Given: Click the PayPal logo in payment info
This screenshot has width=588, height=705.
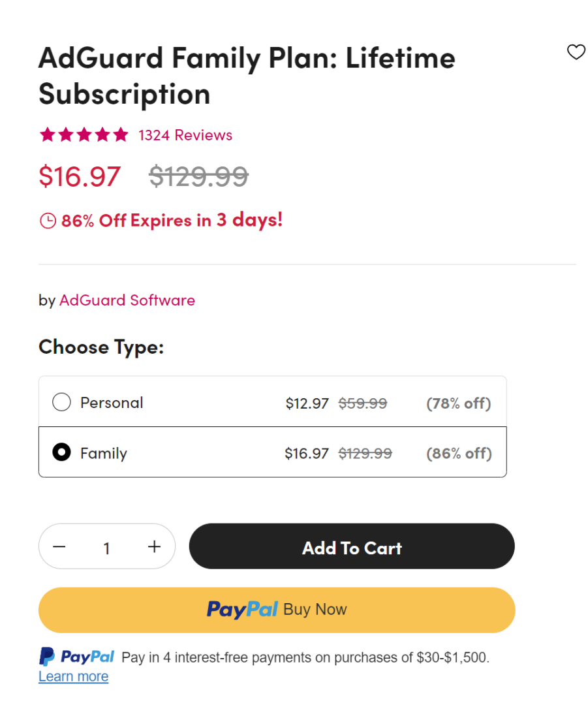Looking at the screenshot, I should [77, 657].
